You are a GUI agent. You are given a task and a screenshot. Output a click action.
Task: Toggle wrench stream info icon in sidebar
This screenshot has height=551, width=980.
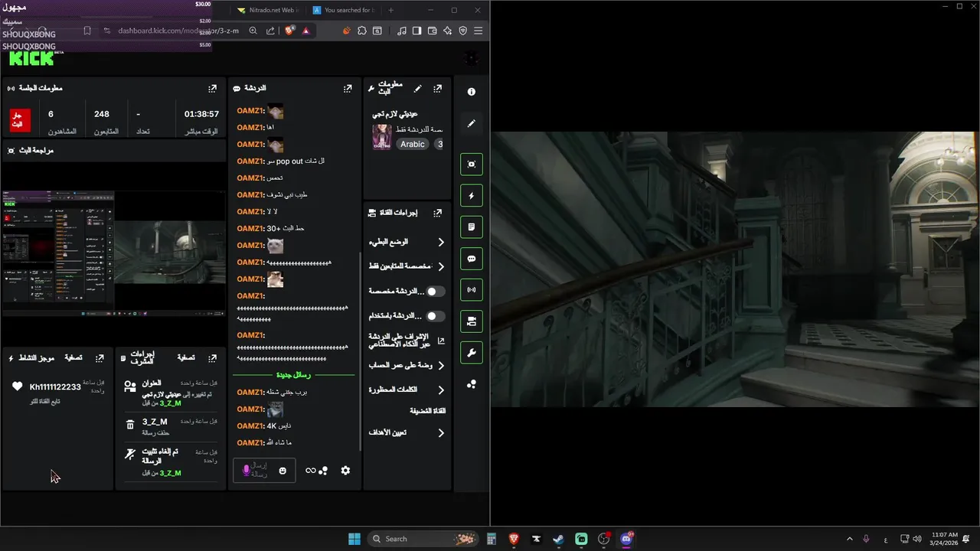(472, 353)
